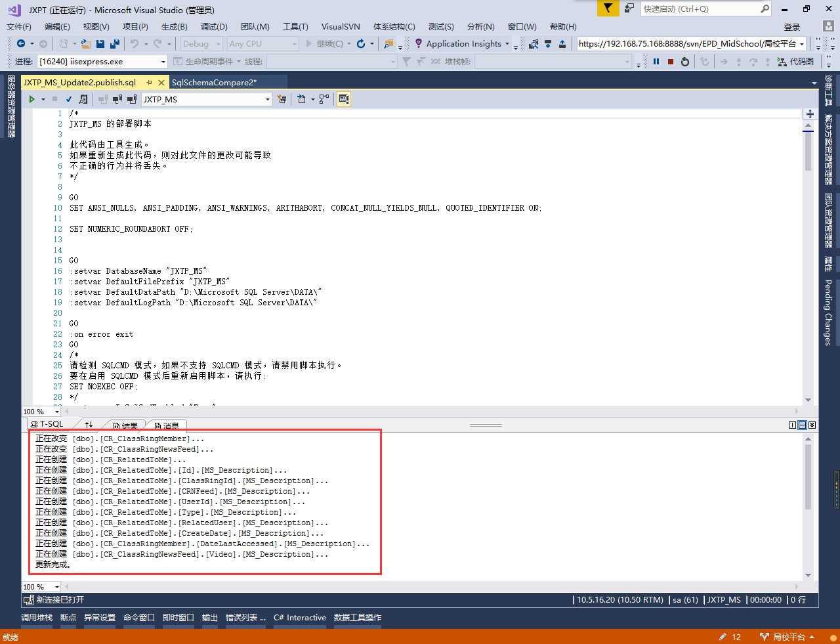Click the swap panes arrows icon
The width and height of the screenshot is (840, 644).
coord(89,425)
